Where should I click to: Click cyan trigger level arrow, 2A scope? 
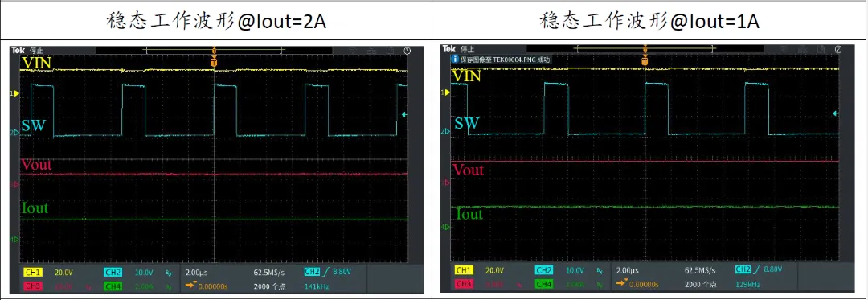pyautogui.click(x=404, y=114)
